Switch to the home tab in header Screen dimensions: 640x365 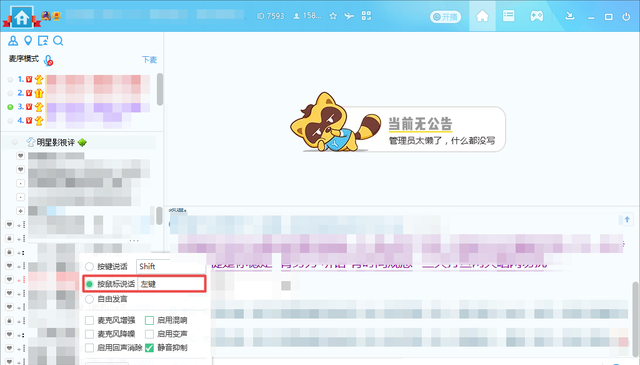coord(482,16)
